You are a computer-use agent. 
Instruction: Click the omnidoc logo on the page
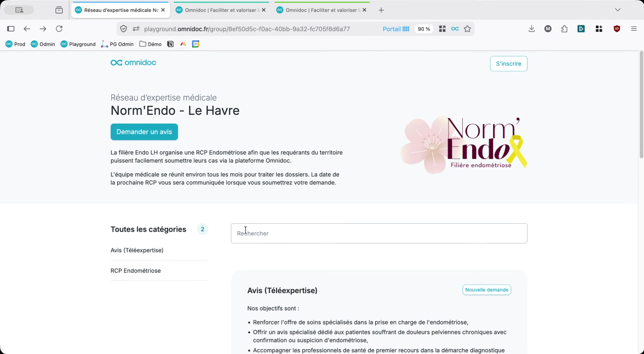point(133,63)
